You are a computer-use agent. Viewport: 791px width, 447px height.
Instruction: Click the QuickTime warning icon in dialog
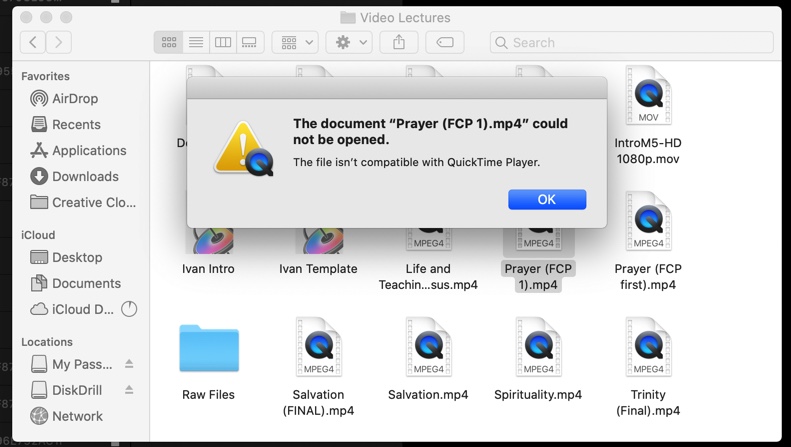244,149
